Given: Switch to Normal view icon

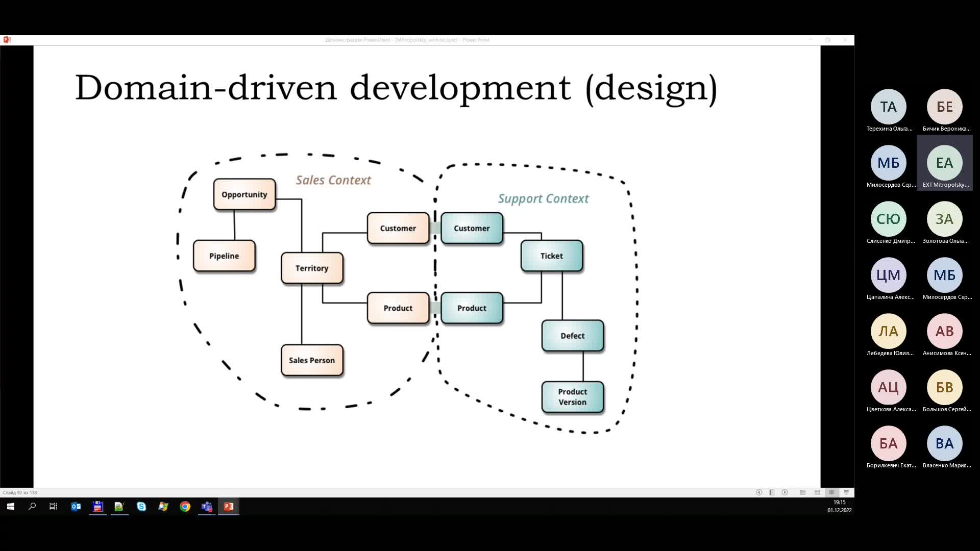Looking at the screenshot, I should [802, 492].
